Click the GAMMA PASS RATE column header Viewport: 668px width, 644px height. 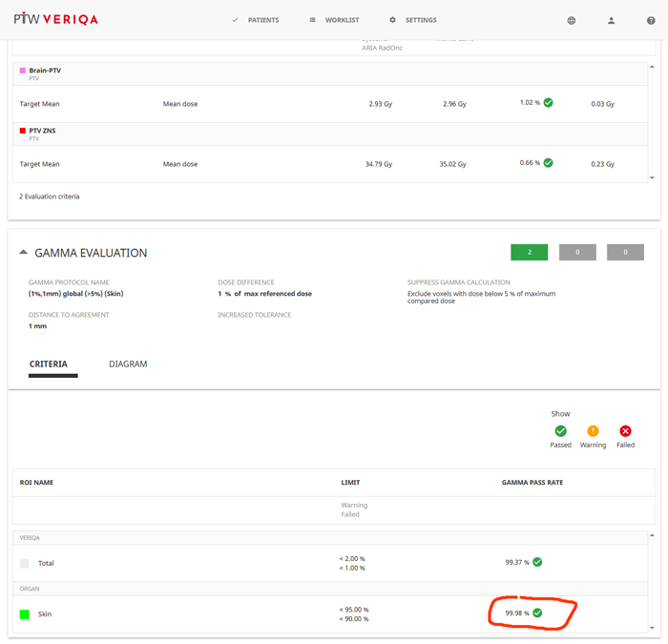[532, 482]
